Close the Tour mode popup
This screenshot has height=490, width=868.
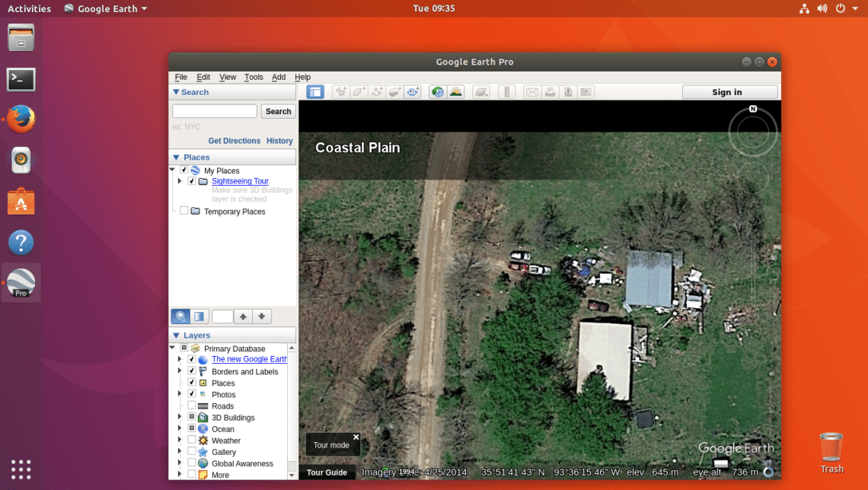tap(356, 437)
